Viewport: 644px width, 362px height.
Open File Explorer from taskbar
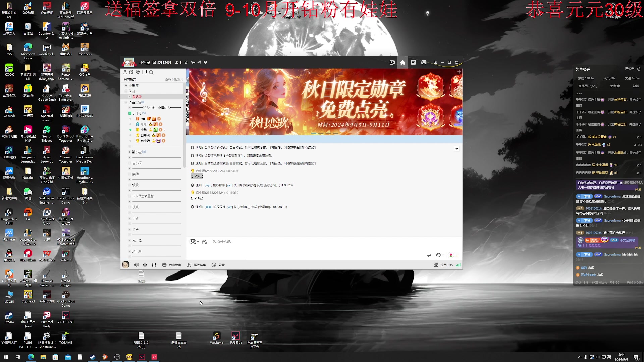tap(43, 357)
